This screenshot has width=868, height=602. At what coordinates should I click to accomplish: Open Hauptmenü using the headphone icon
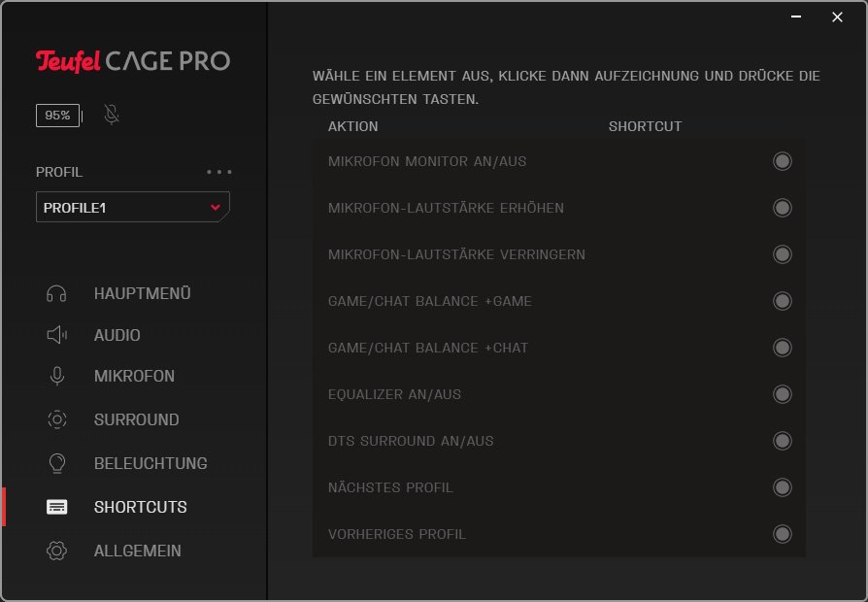56,293
